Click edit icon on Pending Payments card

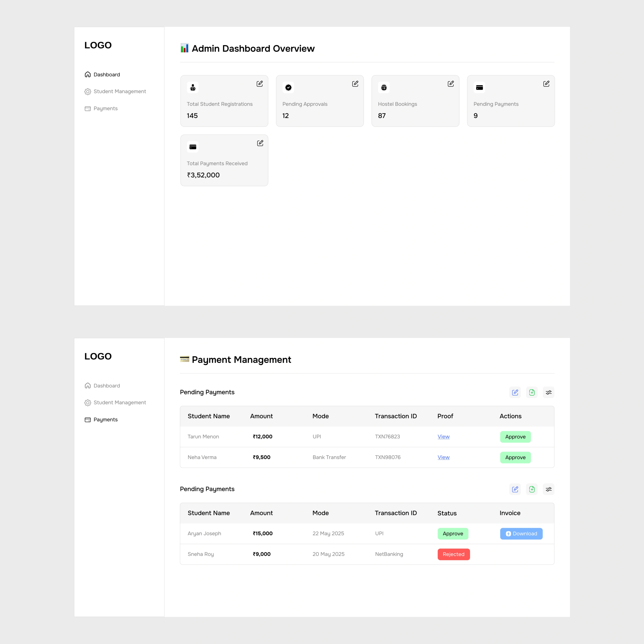coord(546,84)
